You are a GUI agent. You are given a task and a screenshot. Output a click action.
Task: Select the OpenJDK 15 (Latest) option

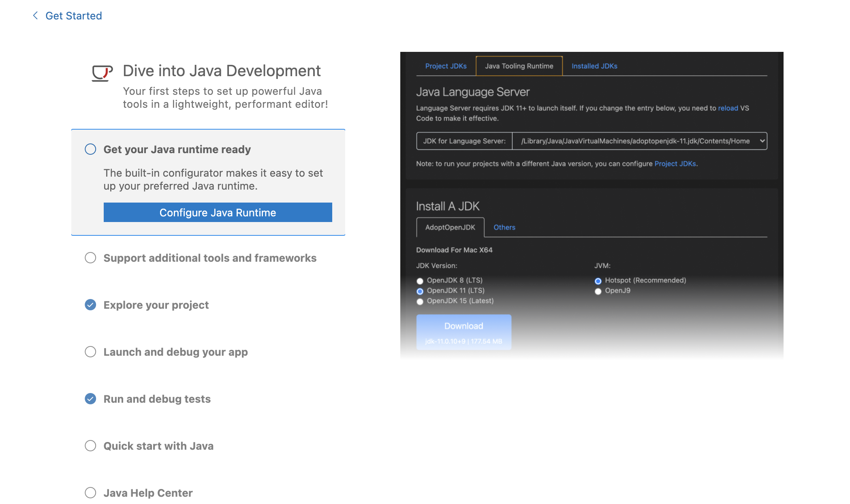420,301
